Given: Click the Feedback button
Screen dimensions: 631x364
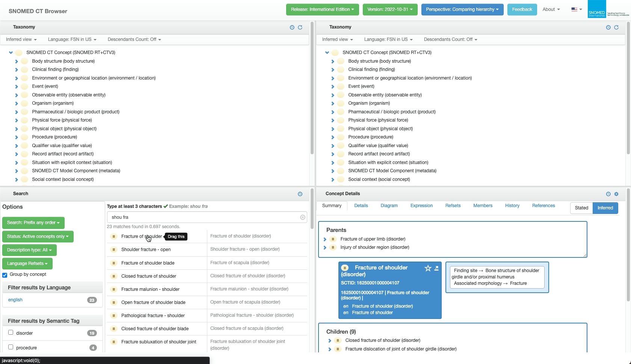Looking at the screenshot, I should tap(522, 9).
